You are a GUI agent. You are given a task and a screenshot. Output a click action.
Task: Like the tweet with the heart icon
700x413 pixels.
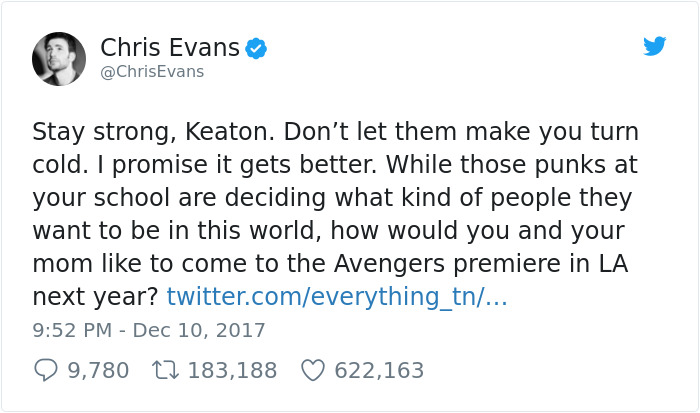(x=314, y=370)
